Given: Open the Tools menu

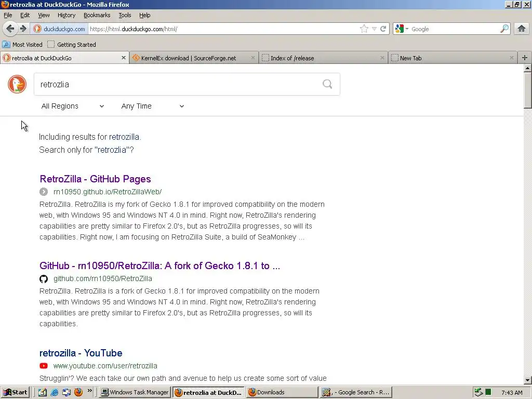Looking at the screenshot, I should coord(125,15).
